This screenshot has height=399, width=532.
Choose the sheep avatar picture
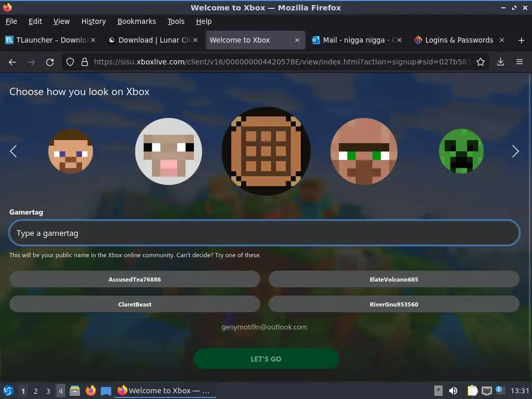(169, 151)
